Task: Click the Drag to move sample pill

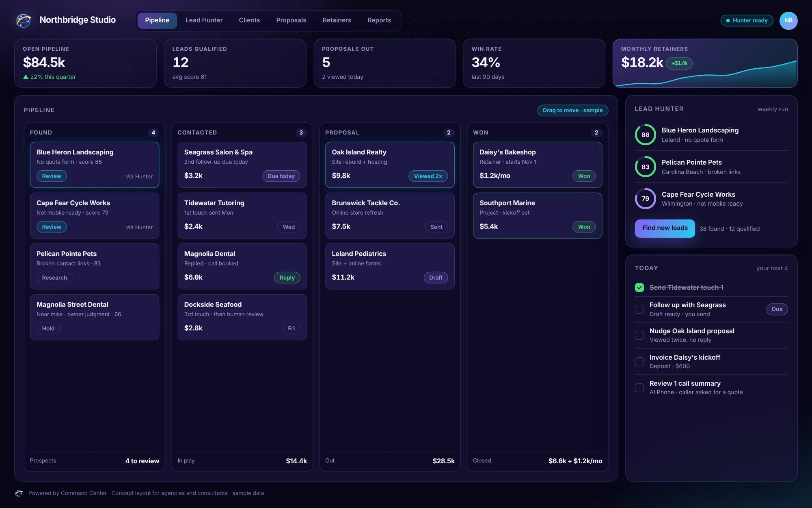Action: (x=572, y=110)
